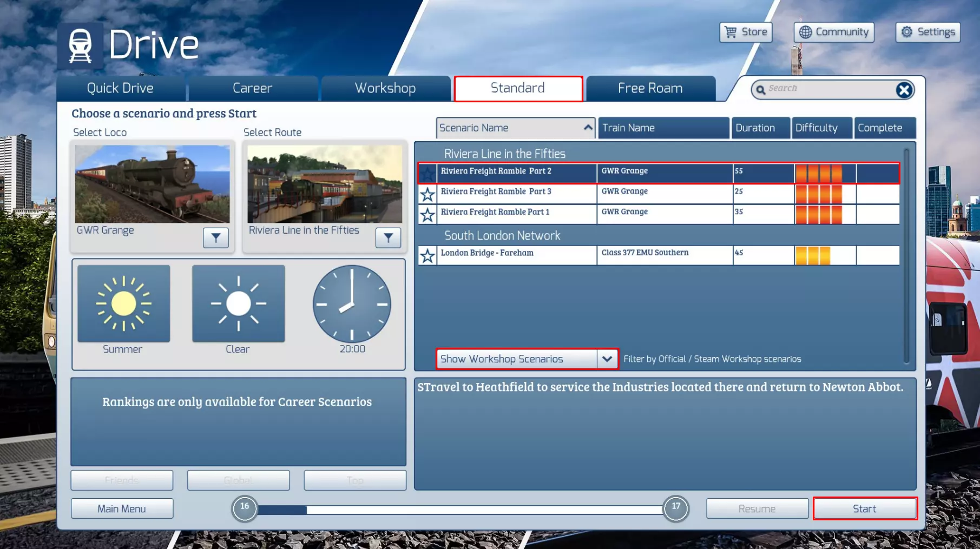
Task: Click duration 45 of London Bridge - Fareham
Action: pos(739,253)
